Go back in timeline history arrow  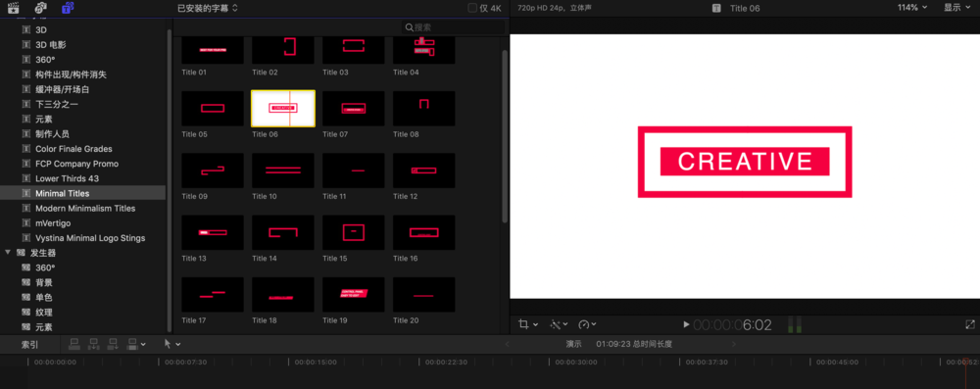pyautogui.click(x=507, y=344)
